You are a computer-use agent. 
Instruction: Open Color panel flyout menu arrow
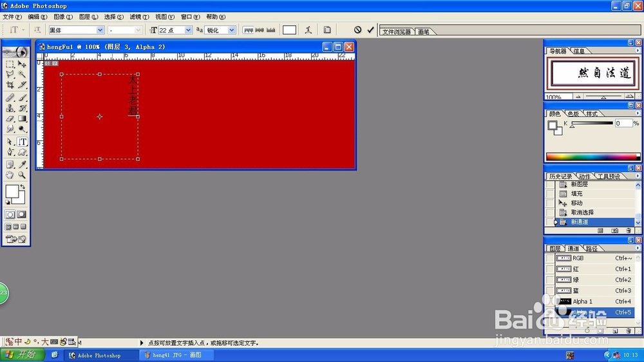638,113
